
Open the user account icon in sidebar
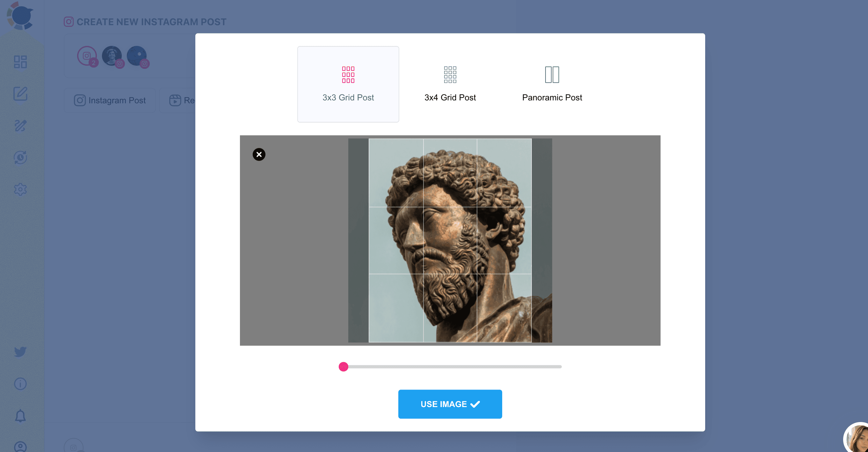20,447
